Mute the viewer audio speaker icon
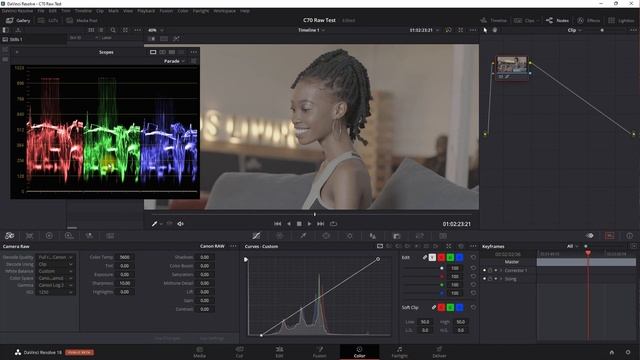This screenshot has height=360, width=640. [180, 224]
